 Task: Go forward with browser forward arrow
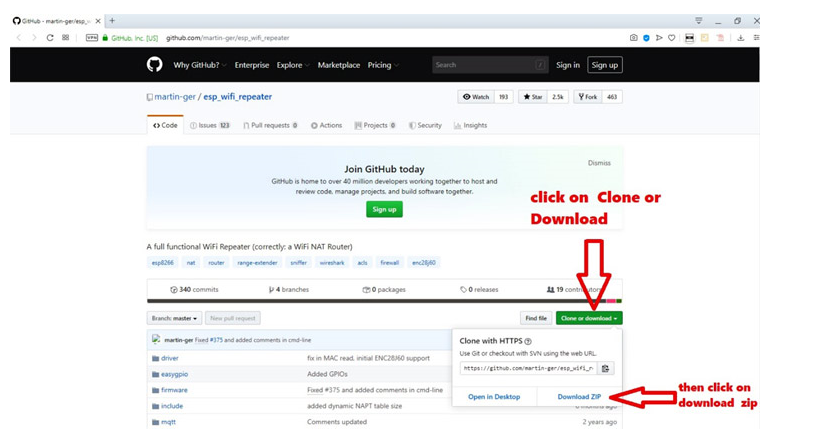(34, 38)
